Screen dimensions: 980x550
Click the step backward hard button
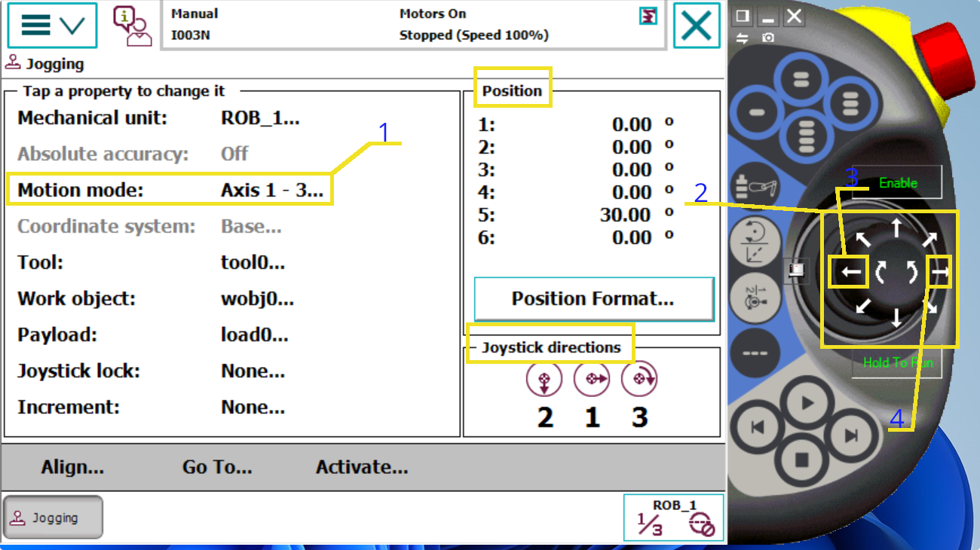click(x=758, y=428)
